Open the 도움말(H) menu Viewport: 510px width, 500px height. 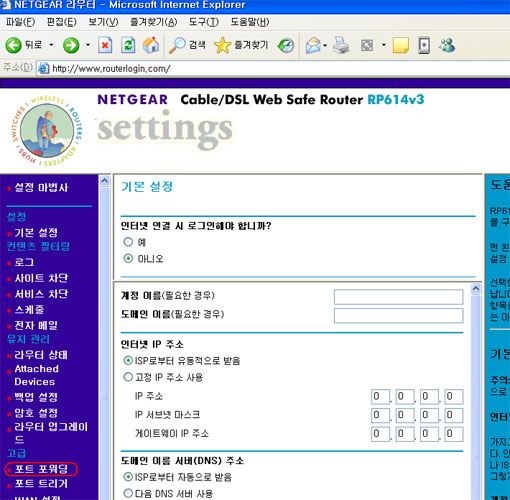[x=250, y=22]
